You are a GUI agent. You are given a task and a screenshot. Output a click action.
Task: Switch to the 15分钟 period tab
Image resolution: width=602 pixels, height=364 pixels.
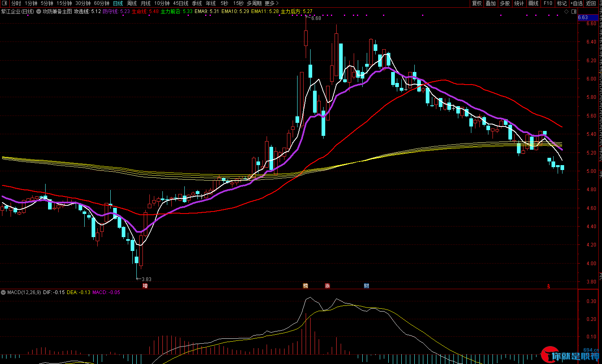coord(64,3)
